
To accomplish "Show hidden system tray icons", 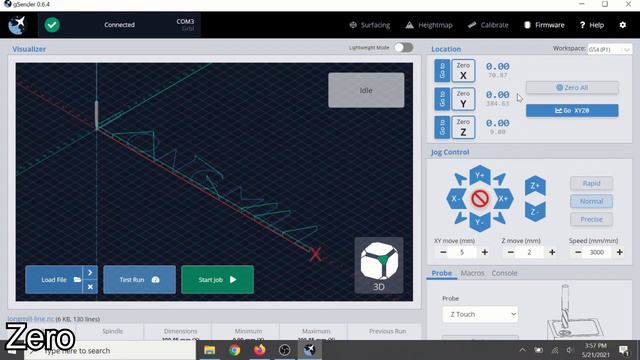I will tap(522, 350).
